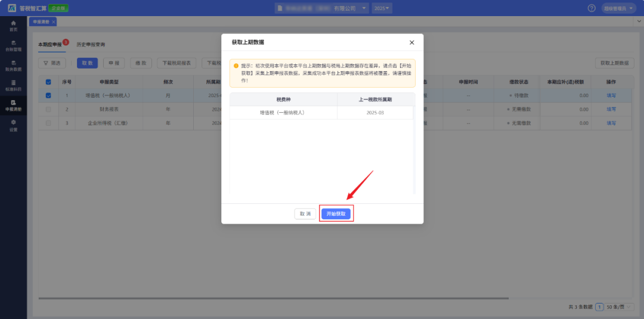Click 增值税（一般纳税人） cell in dialog table
This screenshot has width=644, height=319.
point(283,113)
